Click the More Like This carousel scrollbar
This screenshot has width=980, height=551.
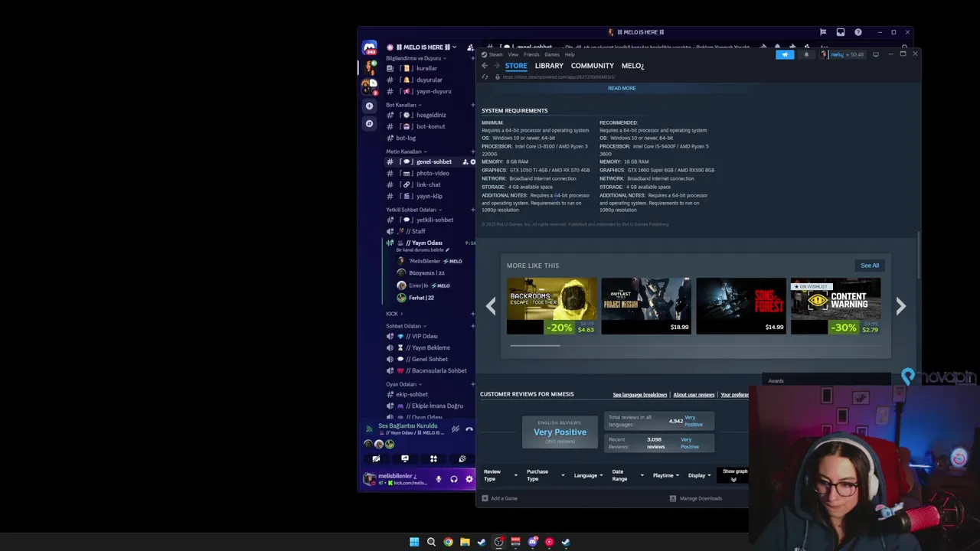pyautogui.click(x=535, y=345)
